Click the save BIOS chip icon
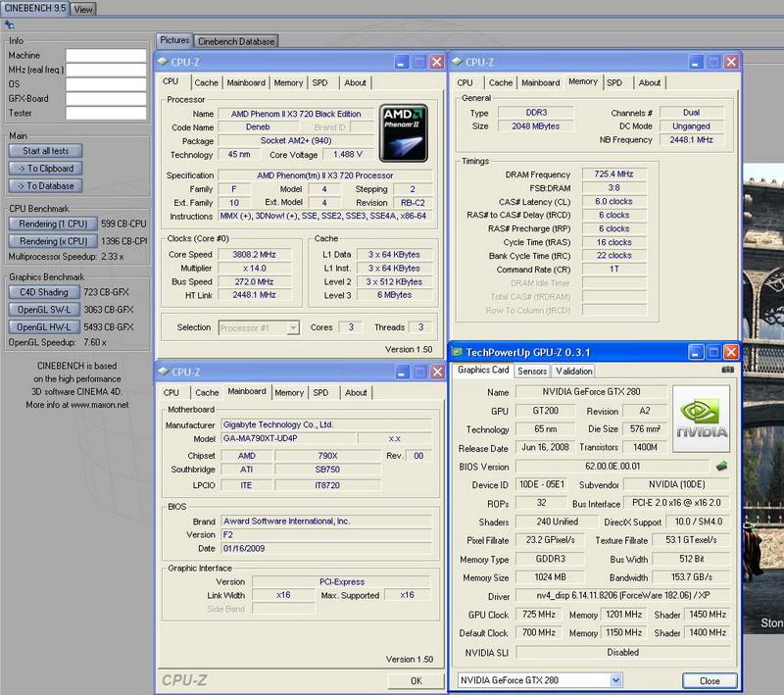 coord(722,467)
